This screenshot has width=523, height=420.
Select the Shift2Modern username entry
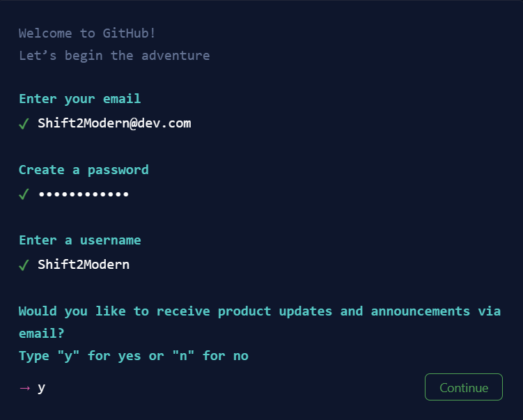84,264
